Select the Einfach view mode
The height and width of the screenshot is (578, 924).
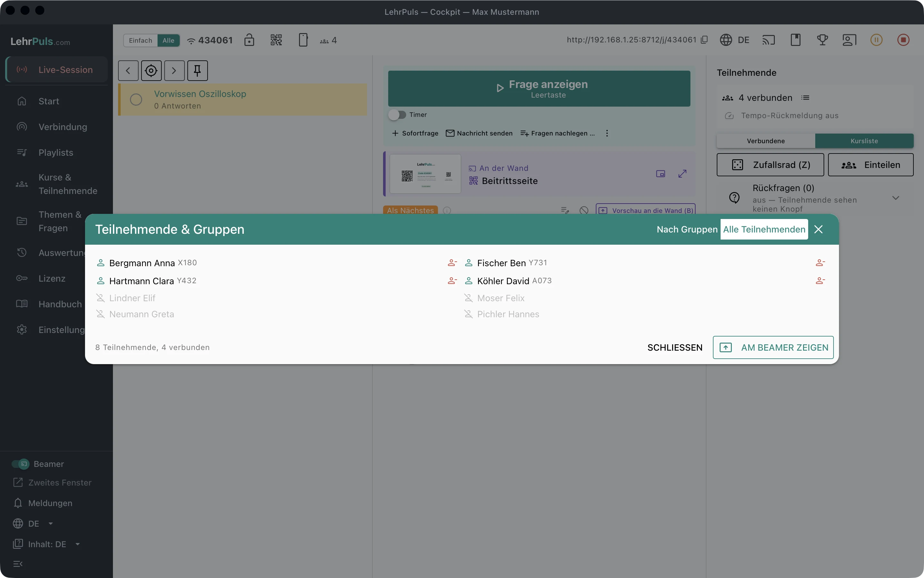coord(141,40)
